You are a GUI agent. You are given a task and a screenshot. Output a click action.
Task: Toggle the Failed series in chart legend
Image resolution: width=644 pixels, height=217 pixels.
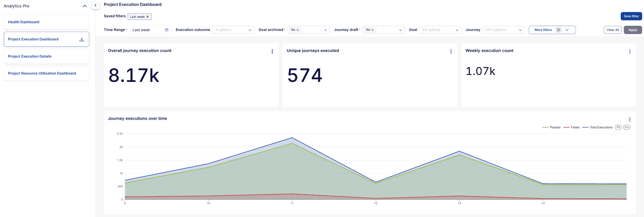click(572, 127)
